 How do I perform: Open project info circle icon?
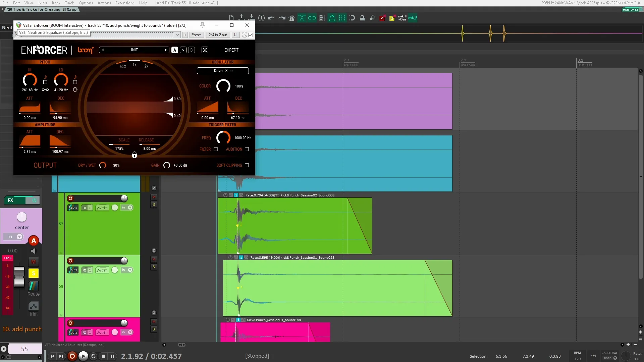[262, 18]
